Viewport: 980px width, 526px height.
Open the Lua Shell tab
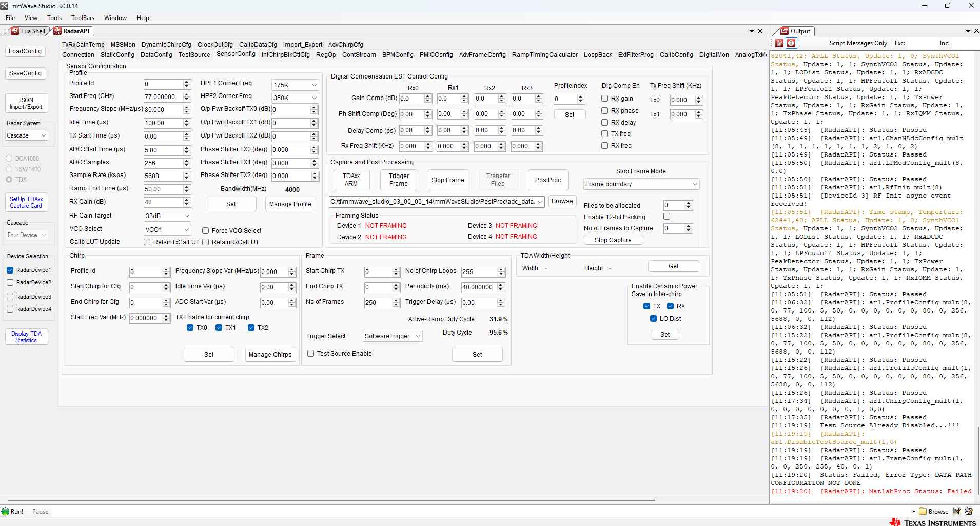(28, 31)
